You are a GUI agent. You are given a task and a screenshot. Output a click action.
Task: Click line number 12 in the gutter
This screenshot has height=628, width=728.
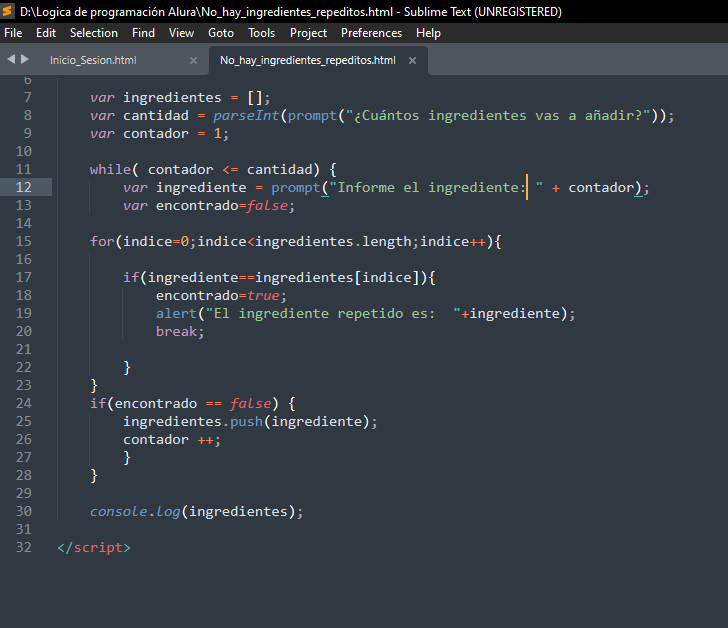[x=24, y=187]
